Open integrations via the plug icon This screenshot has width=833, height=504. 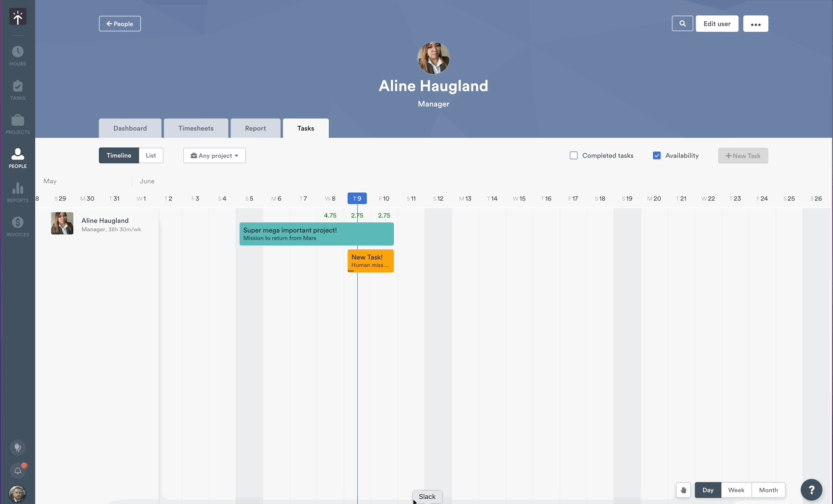click(18, 448)
